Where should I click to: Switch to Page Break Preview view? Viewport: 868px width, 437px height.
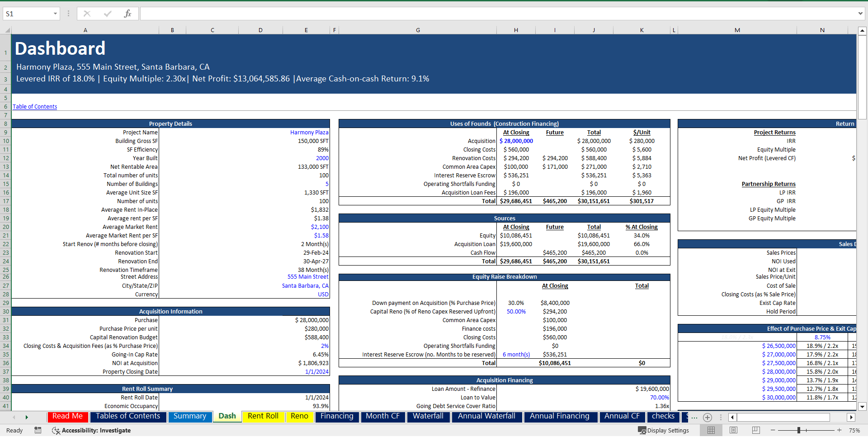coord(755,430)
